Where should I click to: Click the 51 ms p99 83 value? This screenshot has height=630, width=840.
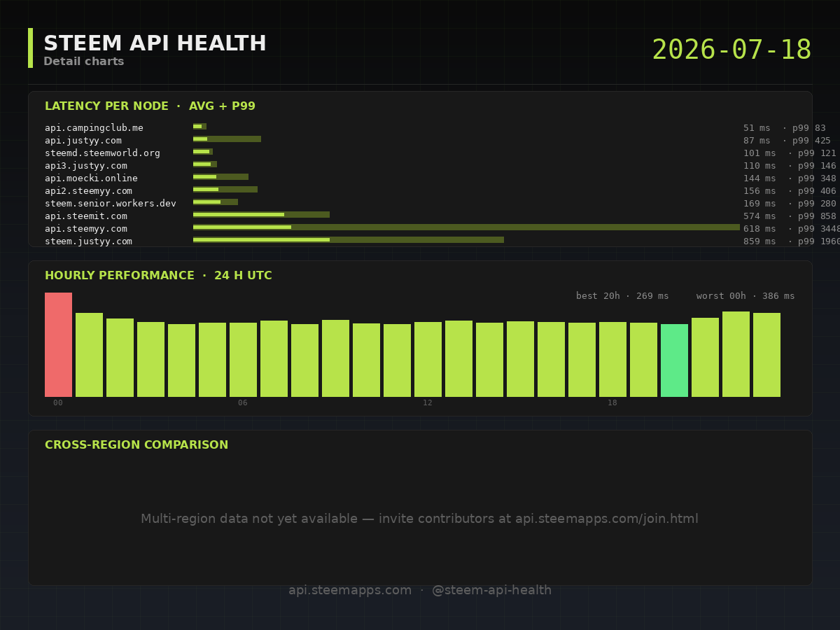pos(785,128)
